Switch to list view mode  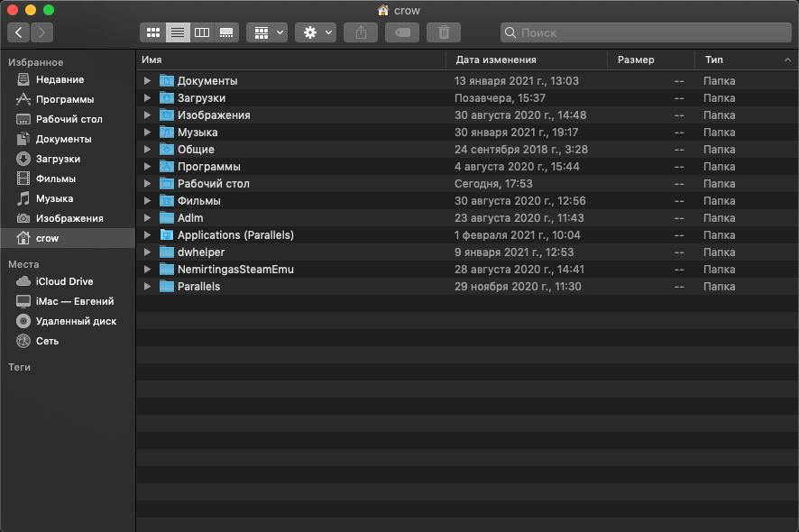coord(178,32)
